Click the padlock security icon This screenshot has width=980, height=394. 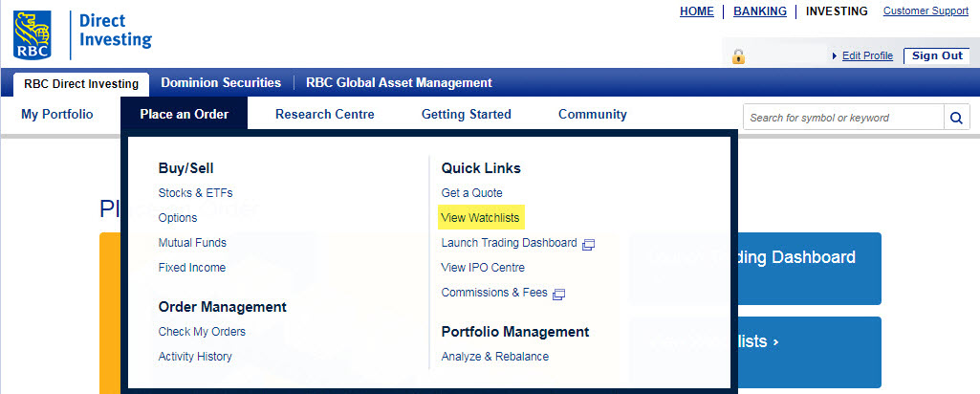[738, 56]
